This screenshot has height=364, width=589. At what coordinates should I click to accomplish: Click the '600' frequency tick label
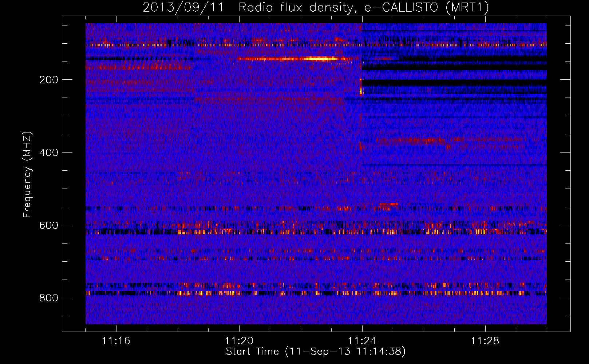(49, 225)
